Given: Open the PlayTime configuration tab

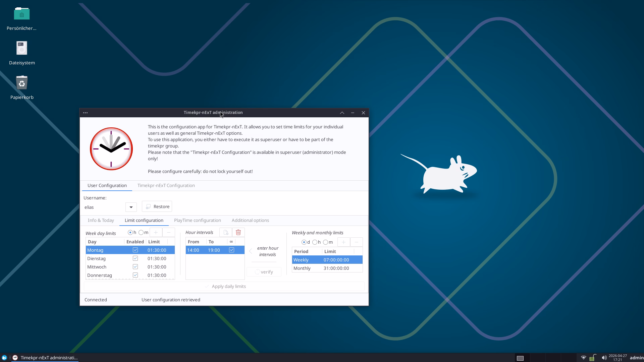Looking at the screenshot, I should point(197,221).
